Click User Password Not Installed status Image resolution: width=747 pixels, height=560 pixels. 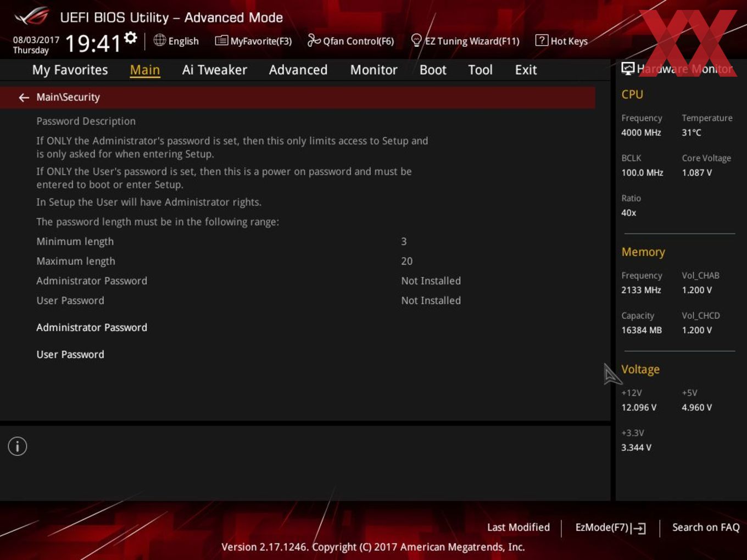coord(431,301)
